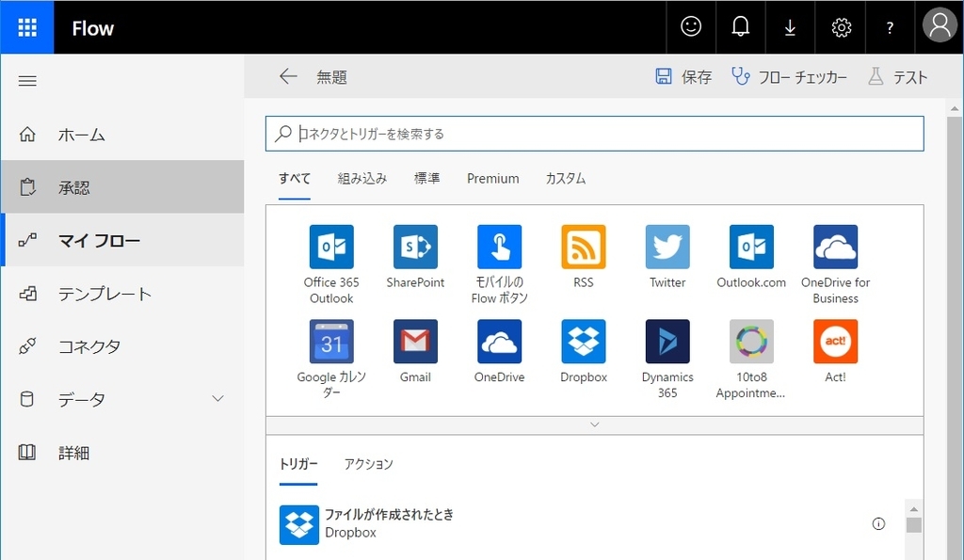Viewport: 964px width, 560px height.
Task: Click the 保存 save button
Action: pyautogui.click(x=683, y=77)
